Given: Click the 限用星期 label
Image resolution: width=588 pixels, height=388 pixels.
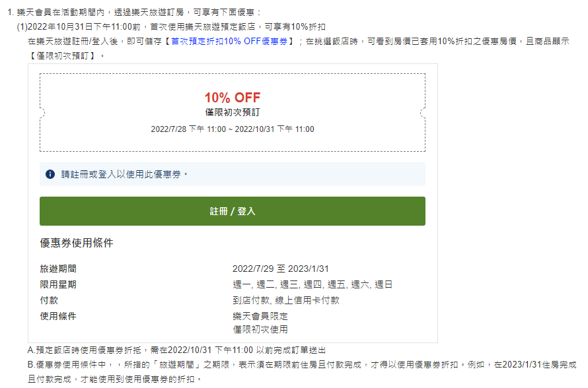Looking at the screenshot, I should [x=58, y=284].
